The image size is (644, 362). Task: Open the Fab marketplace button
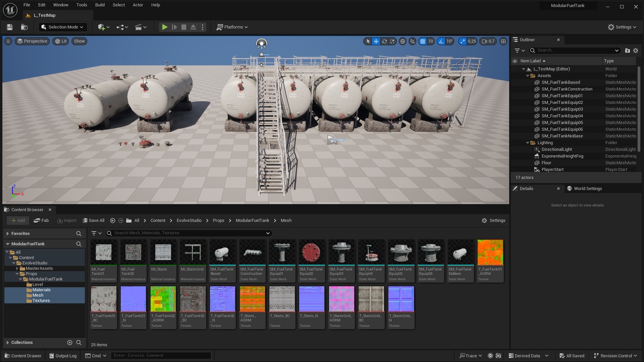(x=41, y=220)
